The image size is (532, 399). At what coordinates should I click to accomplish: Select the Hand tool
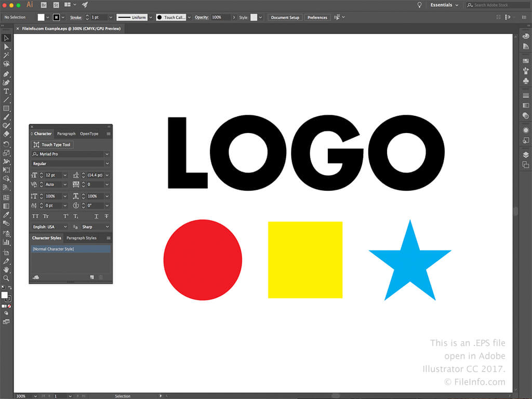(6, 270)
